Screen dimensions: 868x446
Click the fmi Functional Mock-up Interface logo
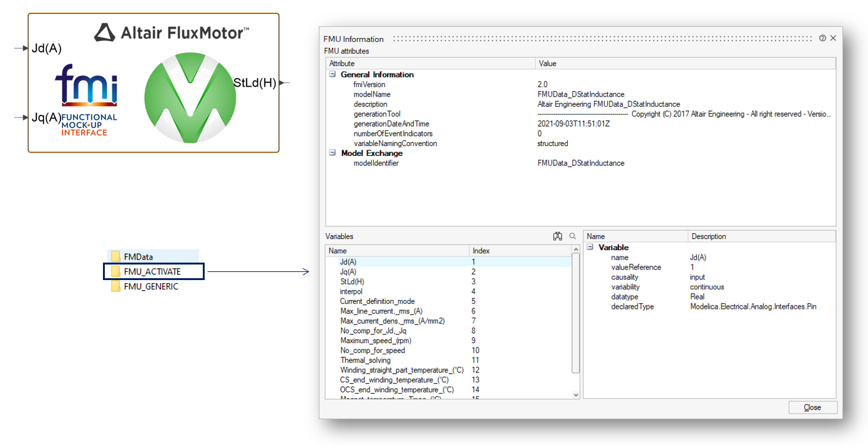85,100
